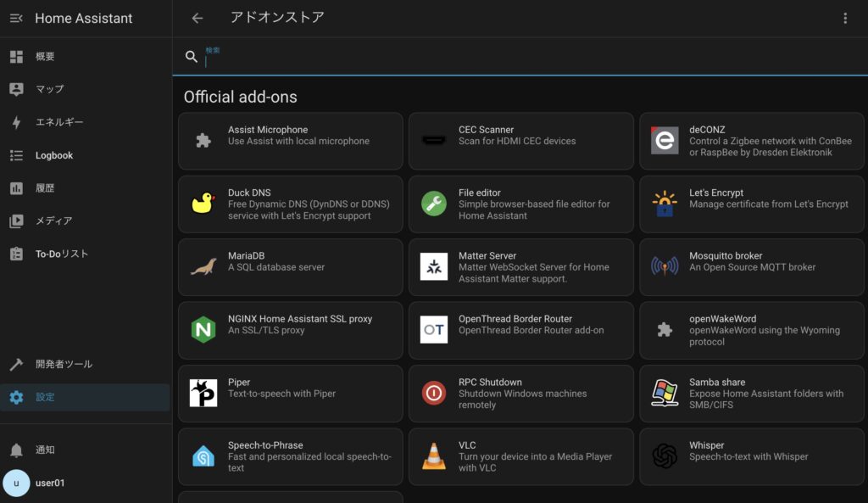Click the 概要 dashboard icon

(16, 57)
